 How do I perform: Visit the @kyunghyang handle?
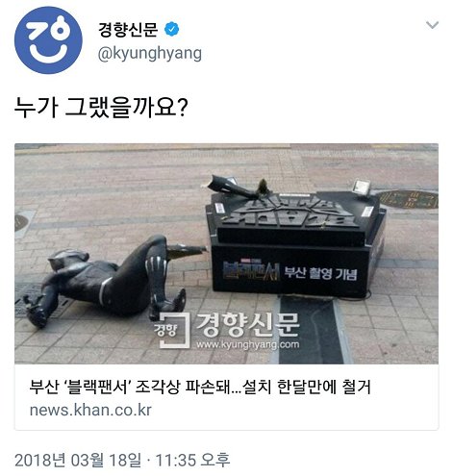[150, 53]
